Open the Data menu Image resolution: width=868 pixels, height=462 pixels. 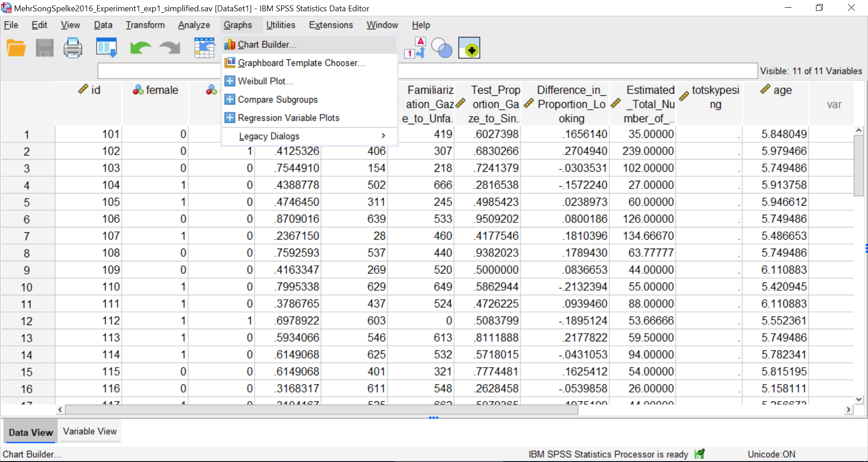[103, 25]
